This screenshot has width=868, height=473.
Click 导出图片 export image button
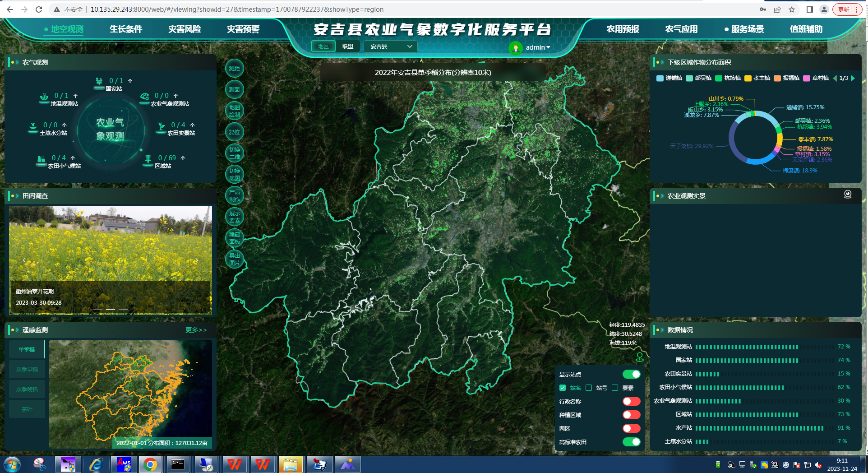[234, 259]
